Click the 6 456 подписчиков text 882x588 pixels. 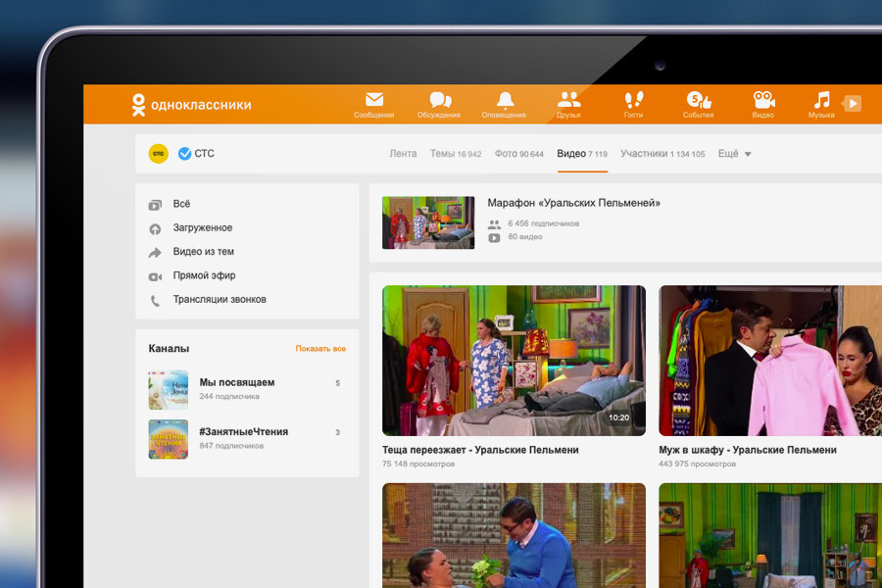[543, 224]
